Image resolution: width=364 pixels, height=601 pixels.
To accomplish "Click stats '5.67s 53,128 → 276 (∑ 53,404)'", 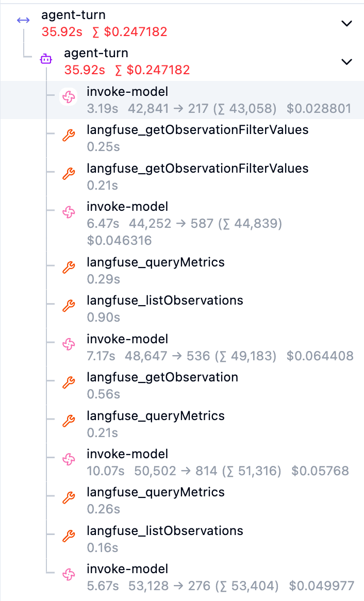I will 183,586.
